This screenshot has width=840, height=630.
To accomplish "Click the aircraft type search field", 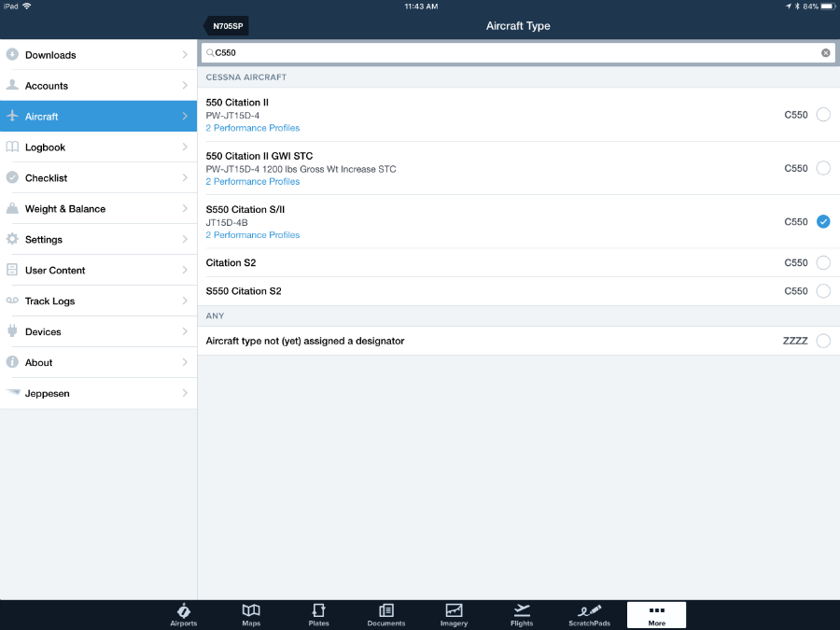I will click(x=518, y=52).
